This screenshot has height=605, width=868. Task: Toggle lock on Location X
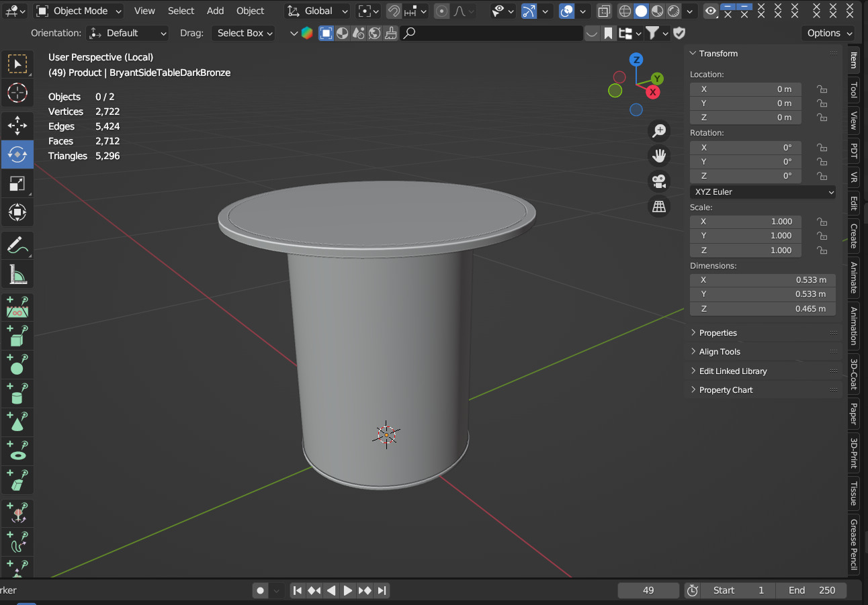[821, 89]
